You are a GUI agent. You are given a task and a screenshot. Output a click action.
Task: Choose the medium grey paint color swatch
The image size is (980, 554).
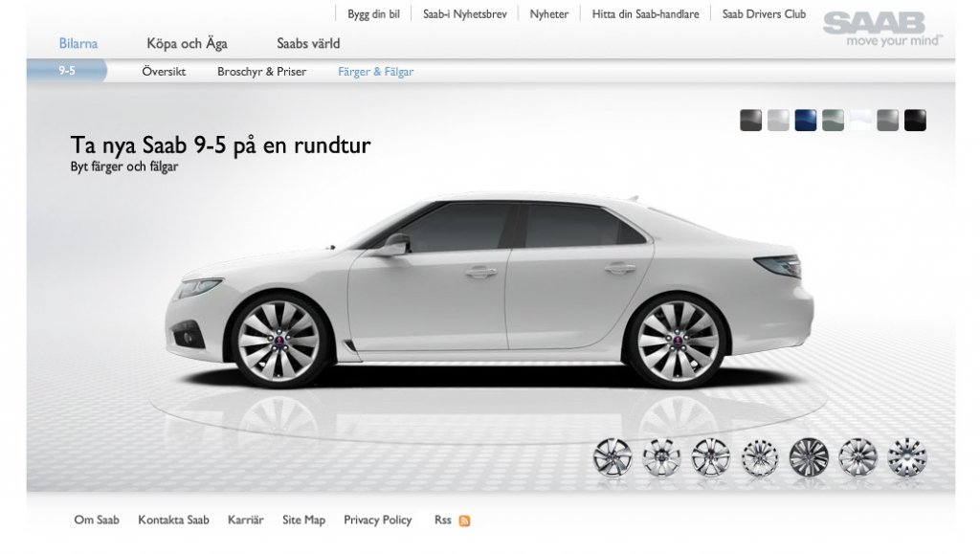click(x=887, y=120)
